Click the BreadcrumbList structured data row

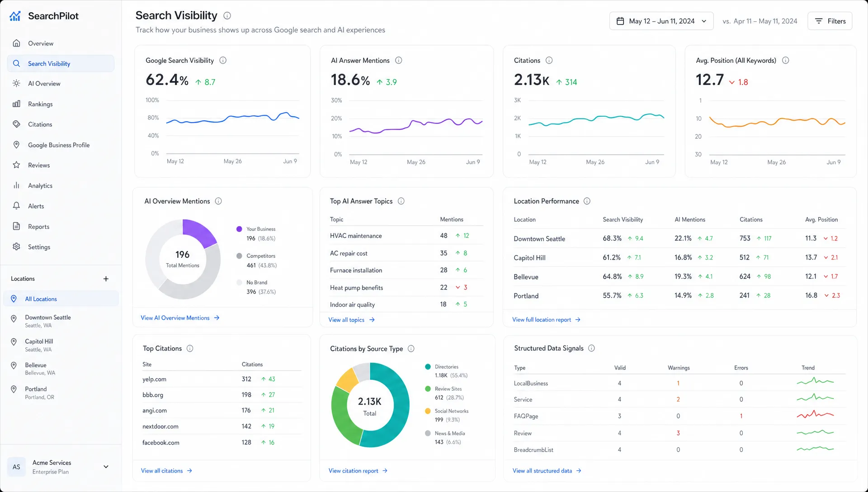[679, 450]
